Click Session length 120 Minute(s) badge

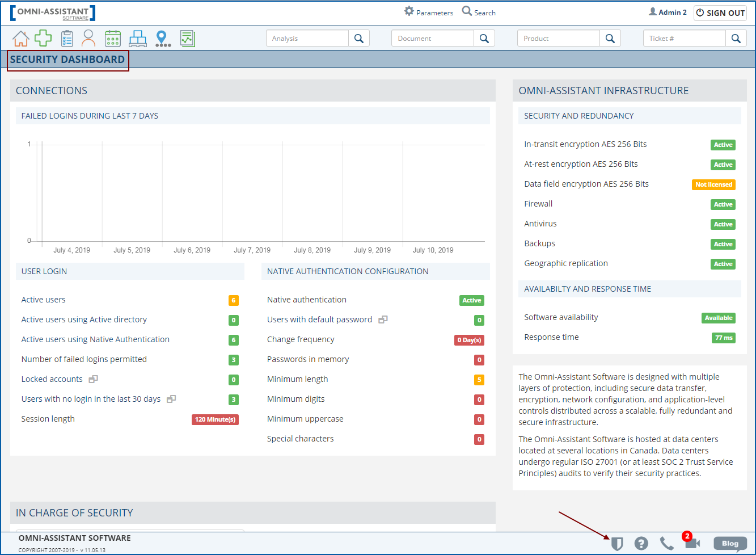click(215, 420)
